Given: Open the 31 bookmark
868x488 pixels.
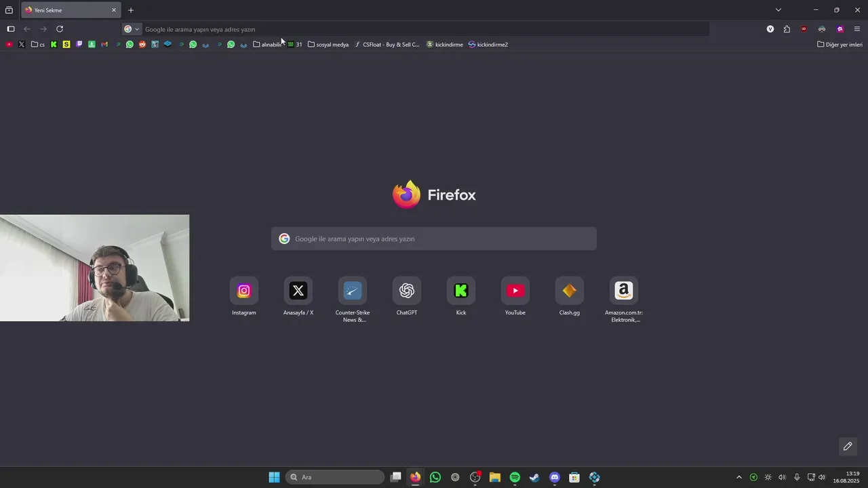Looking at the screenshot, I should 295,45.
